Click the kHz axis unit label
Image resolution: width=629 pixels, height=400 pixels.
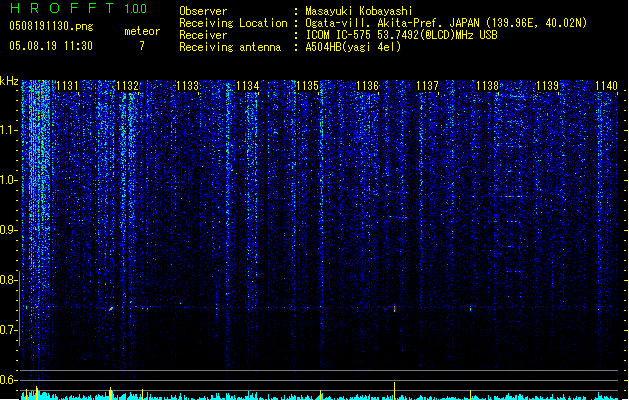pos(9,81)
